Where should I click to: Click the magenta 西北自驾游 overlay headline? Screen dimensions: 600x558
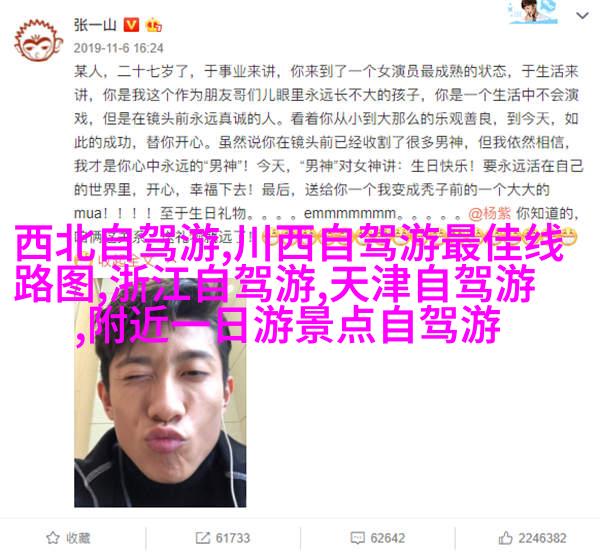tap(290, 283)
